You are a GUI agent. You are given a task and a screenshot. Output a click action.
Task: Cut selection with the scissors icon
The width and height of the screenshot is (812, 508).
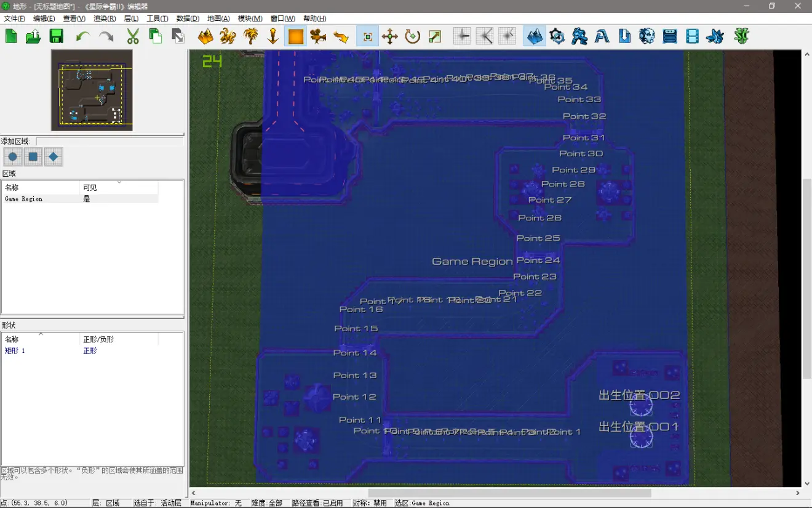133,36
